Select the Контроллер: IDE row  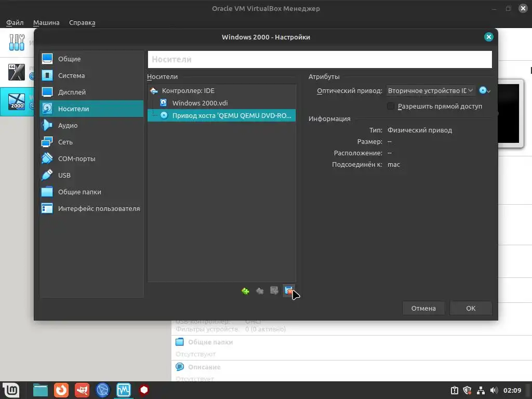(221, 90)
